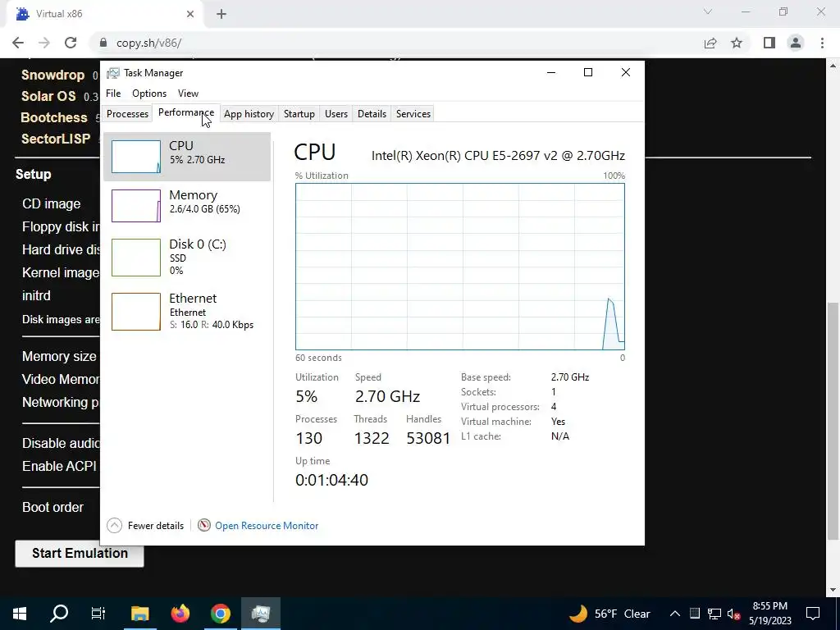Click the Solar OS link on the page
Image resolution: width=840 pixels, height=630 pixels.
pos(48,97)
